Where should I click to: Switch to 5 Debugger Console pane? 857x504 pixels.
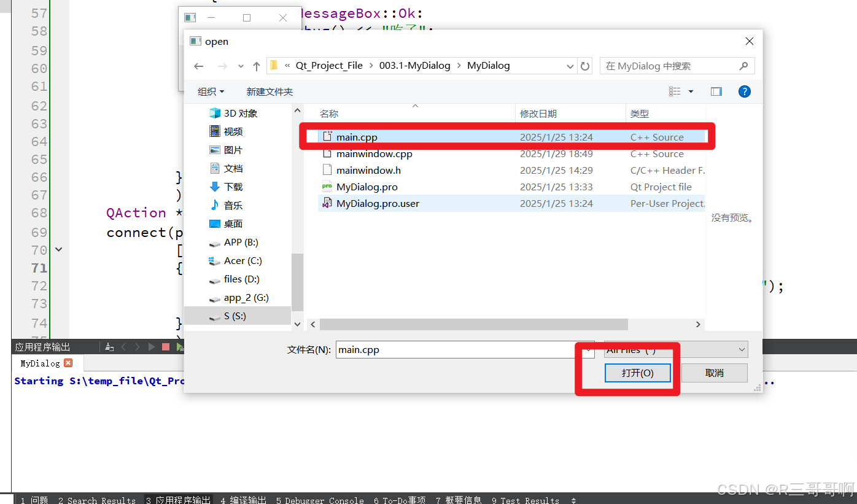click(320, 500)
